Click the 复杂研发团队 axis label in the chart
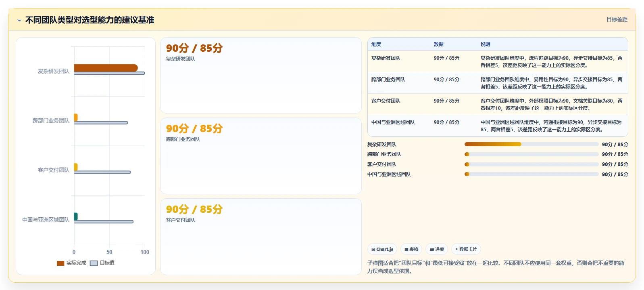 [54, 71]
